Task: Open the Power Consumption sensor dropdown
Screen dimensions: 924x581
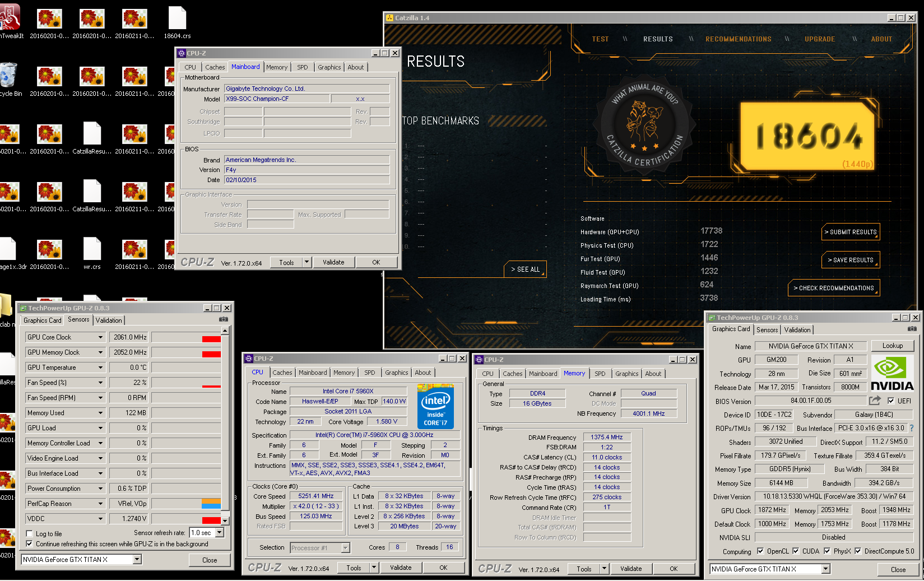Action: pyautogui.click(x=101, y=489)
